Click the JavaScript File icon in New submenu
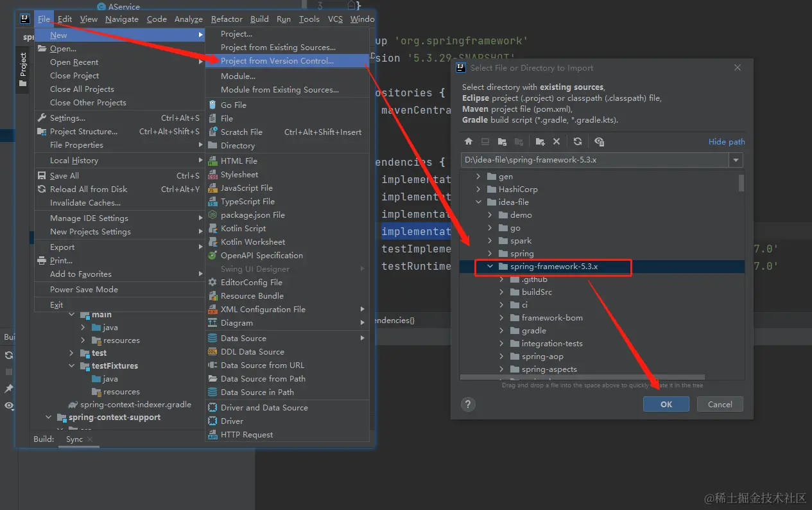Image resolution: width=812 pixels, height=510 pixels. (212, 188)
